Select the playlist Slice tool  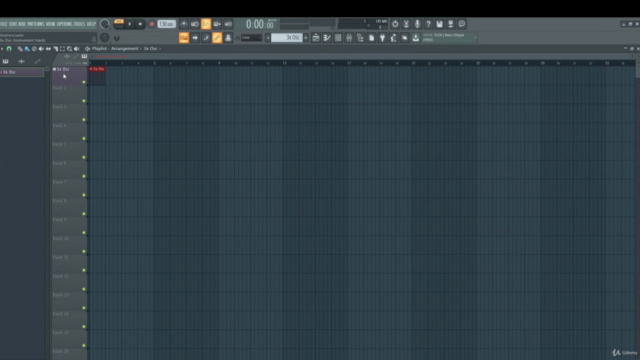(56, 49)
